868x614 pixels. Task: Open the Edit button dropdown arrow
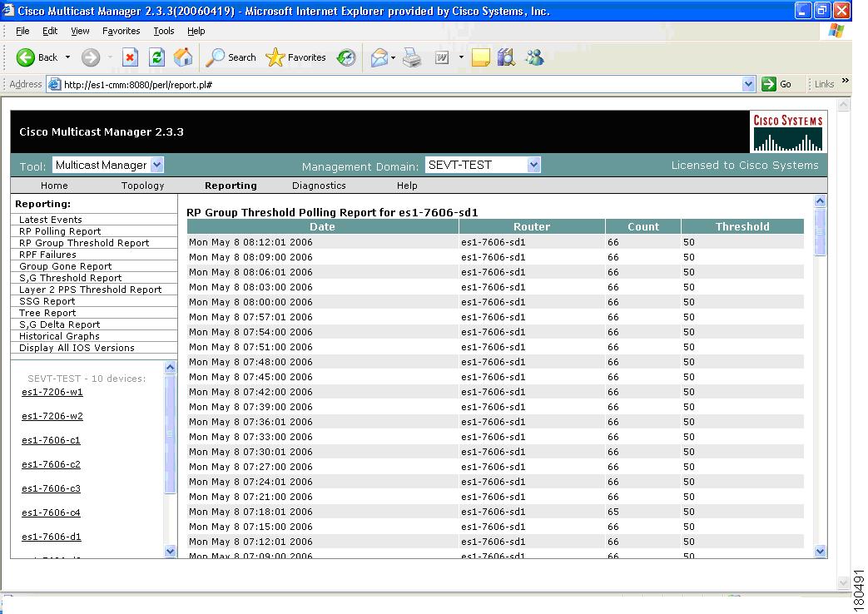click(x=461, y=57)
